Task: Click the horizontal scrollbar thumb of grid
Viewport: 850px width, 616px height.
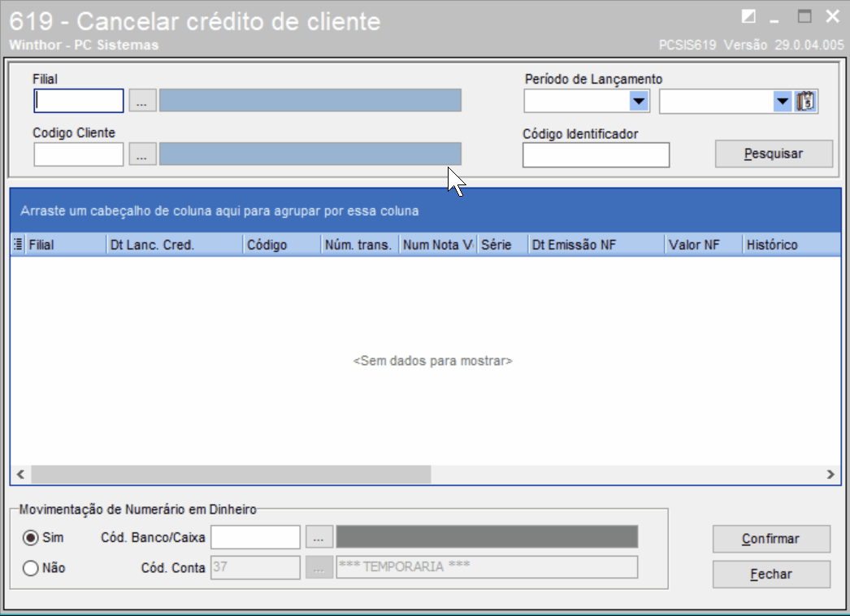Action: tap(231, 475)
